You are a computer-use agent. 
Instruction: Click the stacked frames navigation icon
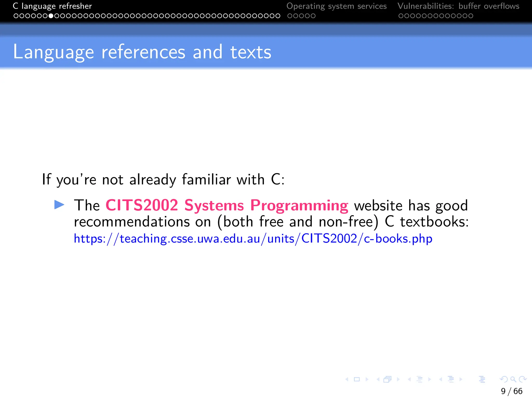pos(388,380)
